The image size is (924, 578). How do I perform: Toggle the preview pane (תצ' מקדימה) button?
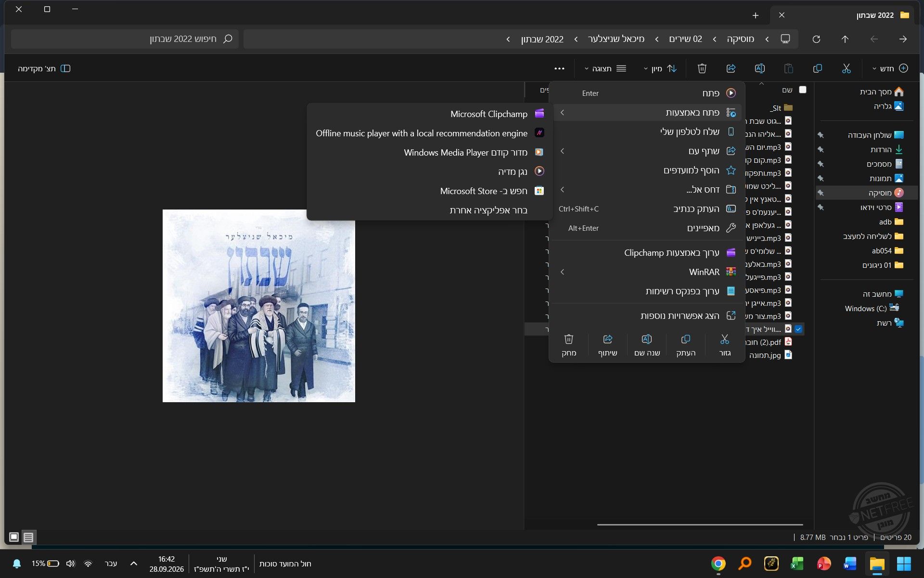(x=44, y=68)
